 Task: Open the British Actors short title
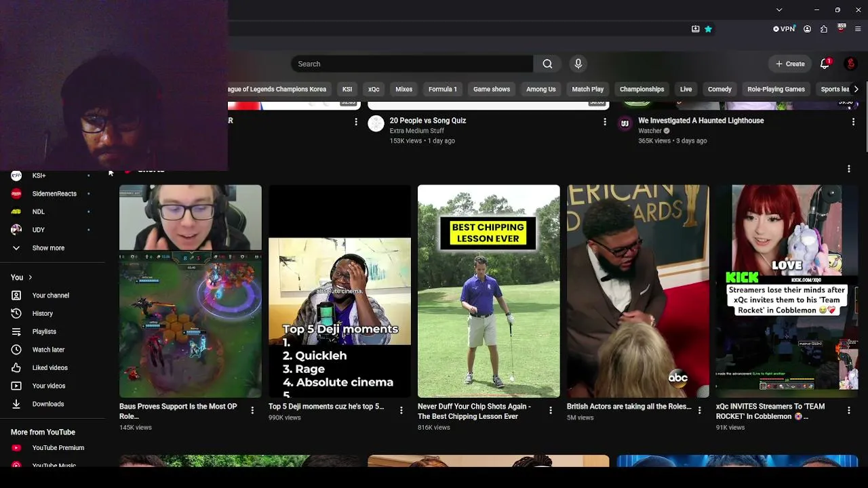pos(629,407)
